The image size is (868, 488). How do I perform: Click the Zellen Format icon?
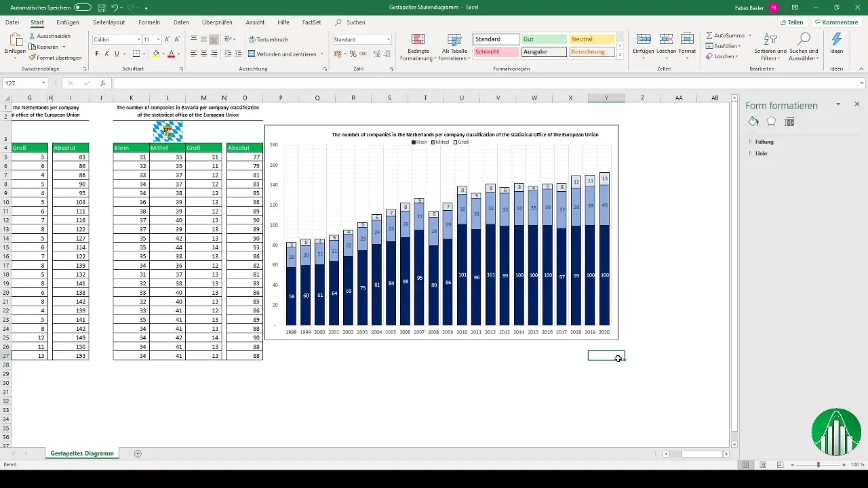coord(687,39)
